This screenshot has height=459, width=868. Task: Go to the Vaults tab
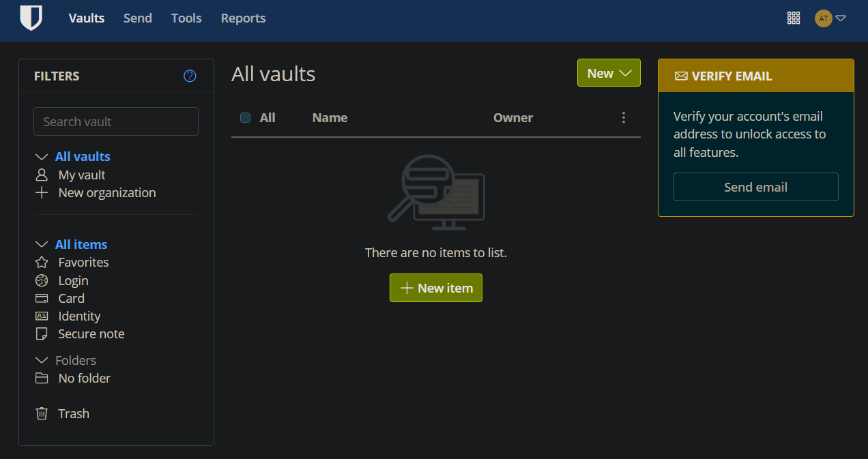point(87,18)
